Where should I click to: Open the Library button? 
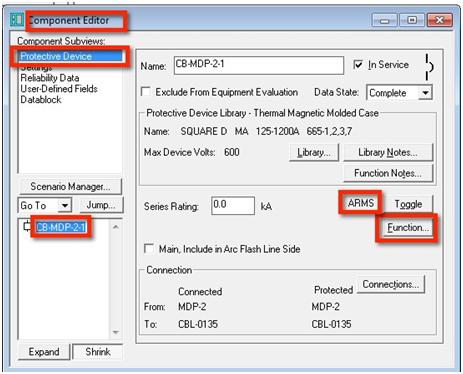coord(314,152)
